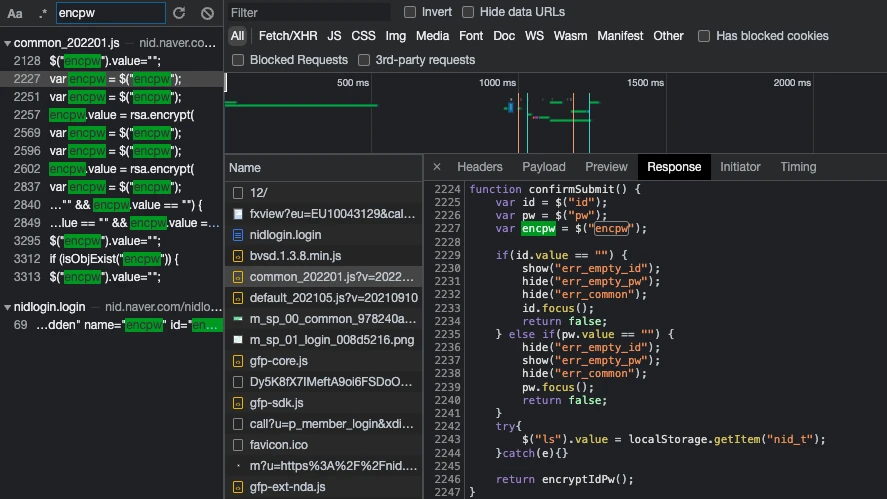Click the icon next to call?u=p_member_login request
The height and width of the screenshot is (499, 887).
(238, 424)
